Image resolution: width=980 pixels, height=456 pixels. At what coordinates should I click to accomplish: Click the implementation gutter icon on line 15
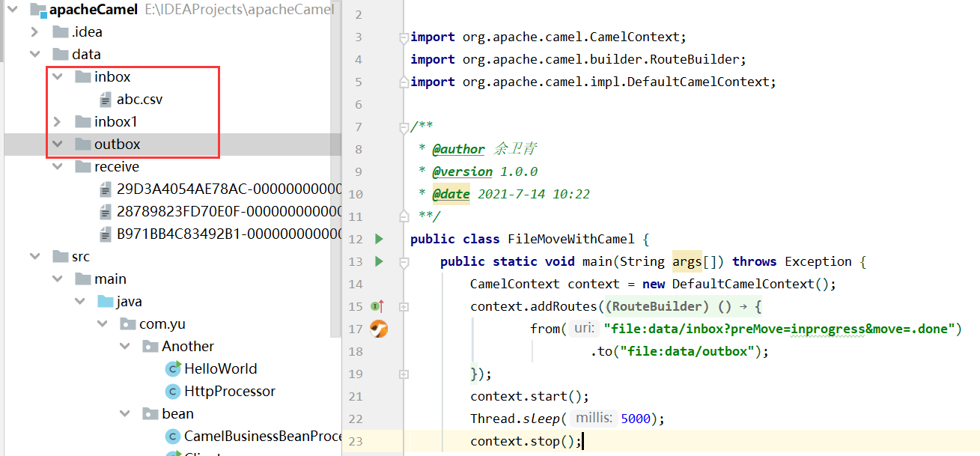point(377,306)
